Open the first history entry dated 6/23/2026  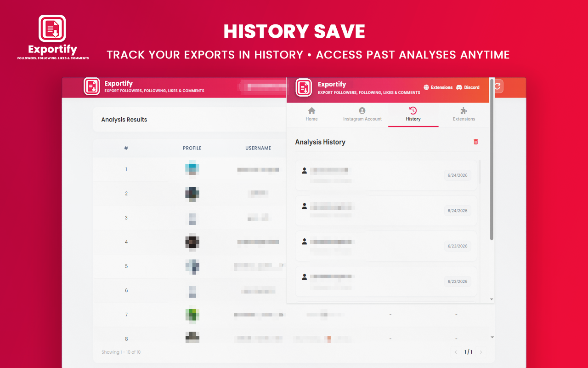click(386, 246)
